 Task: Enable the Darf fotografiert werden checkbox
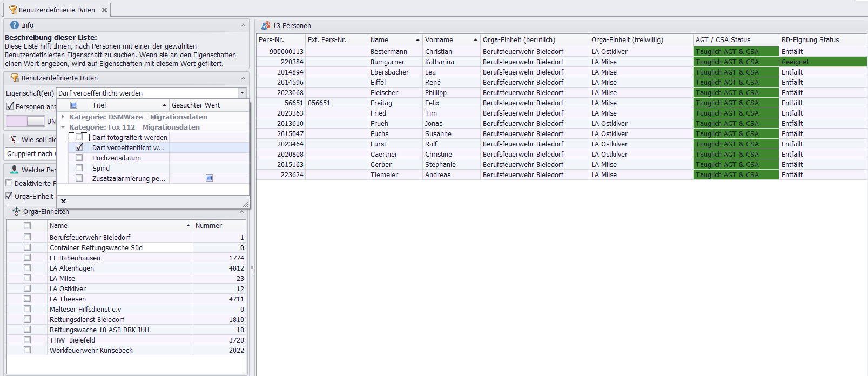tap(79, 137)
